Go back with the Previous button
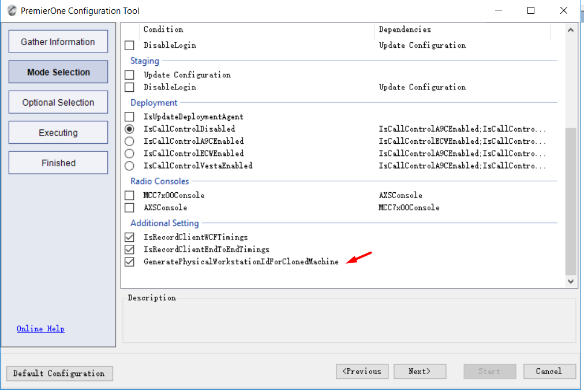584x392 pixels. (x=362, y=371)
